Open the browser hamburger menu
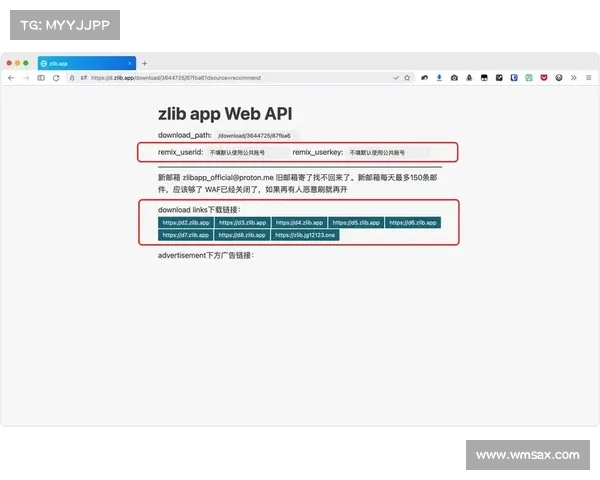 (589, 78)
